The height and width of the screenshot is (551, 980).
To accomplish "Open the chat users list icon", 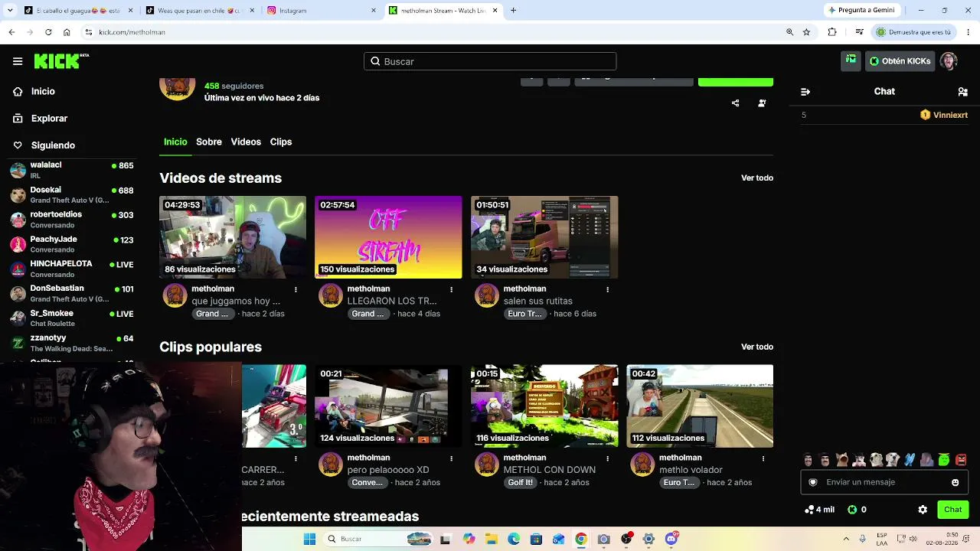I will click(962, 91).
